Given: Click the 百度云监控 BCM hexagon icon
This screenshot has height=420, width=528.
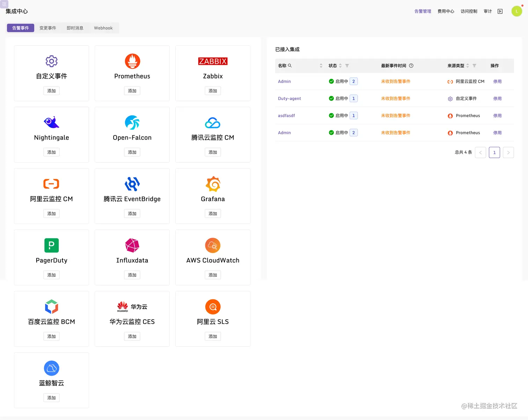Looking at the screenshot, I should point(51,307).
